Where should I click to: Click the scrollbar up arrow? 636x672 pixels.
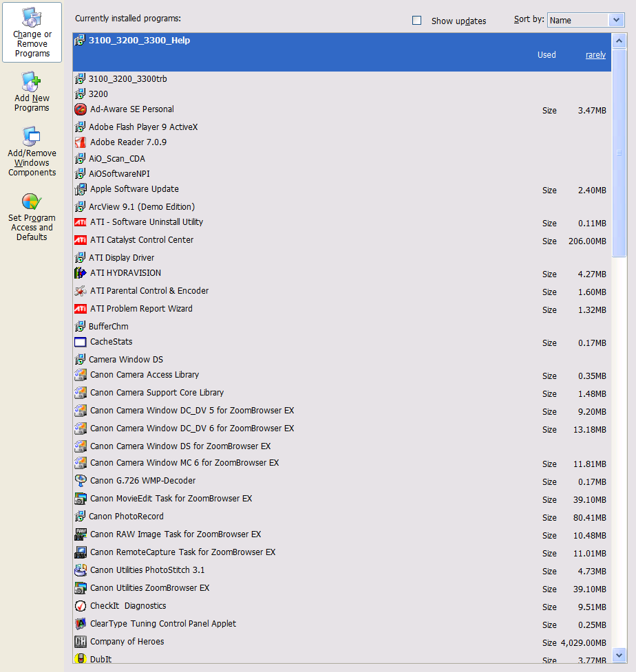[x=619, y=41]
